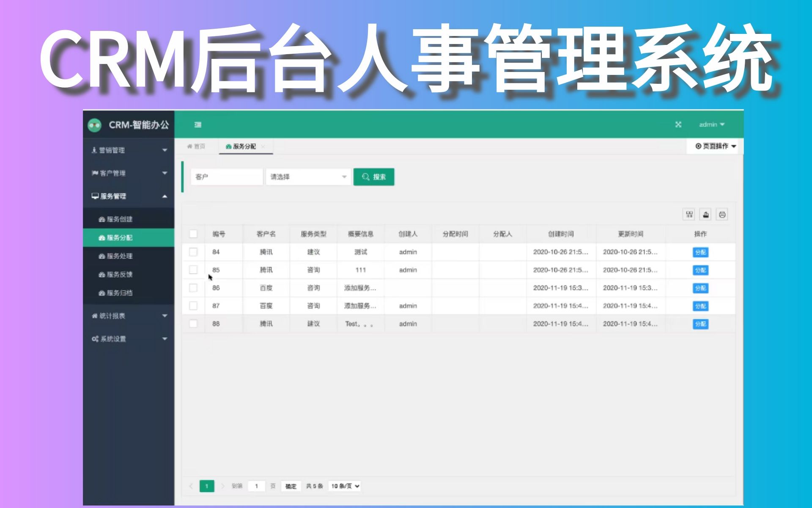812x508 pixels.
Task: Switch to the 首页 tab
Action: pos(196,146)
